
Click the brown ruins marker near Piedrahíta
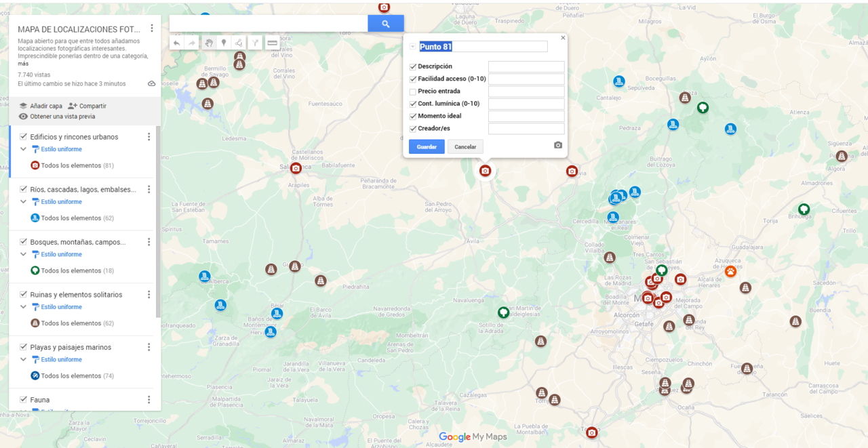321,281
